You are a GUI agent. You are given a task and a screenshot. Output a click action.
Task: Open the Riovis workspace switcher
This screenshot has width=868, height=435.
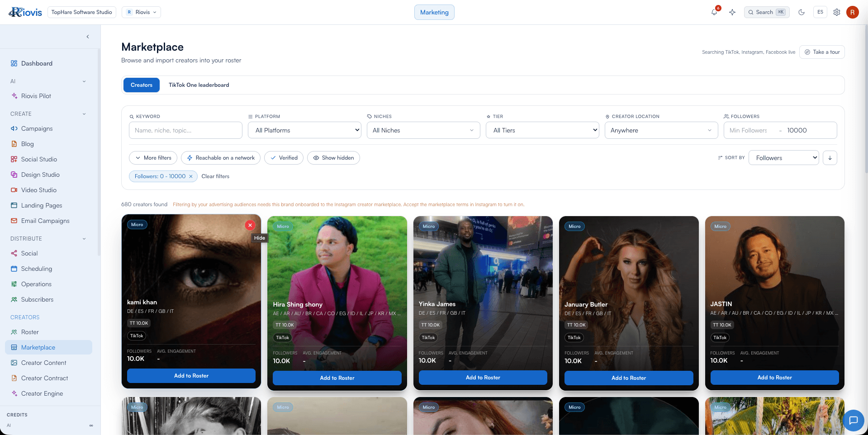pyautogui.click(x=141, y=12)
